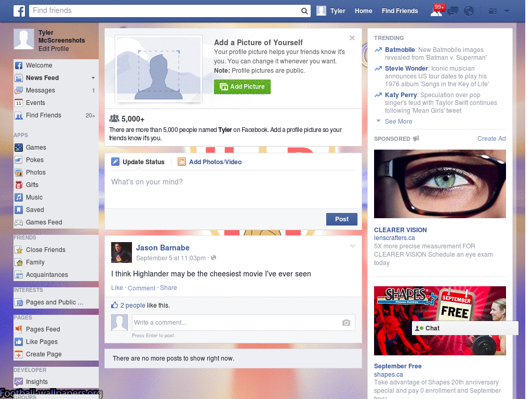The width and height of the screenshot is (532, 399).
Task: Click the Music note icon
Action: pos(19,197)
